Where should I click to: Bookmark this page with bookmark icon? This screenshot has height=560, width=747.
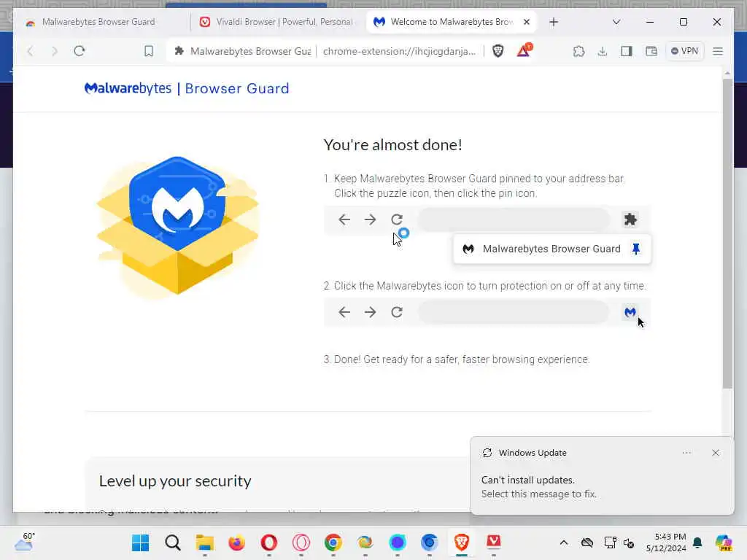pos(149,51)
